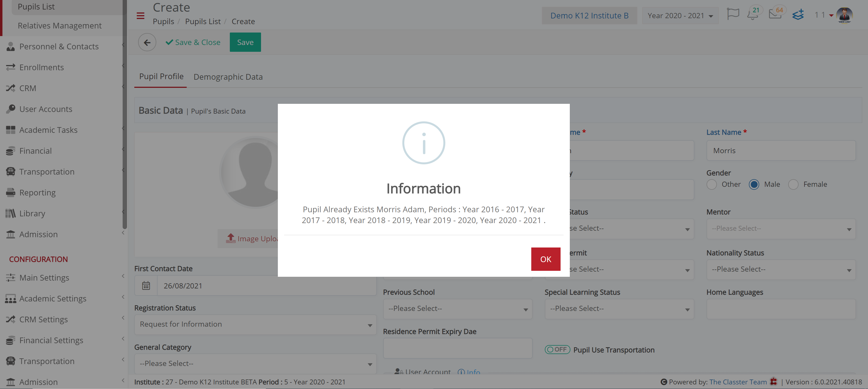Click the Main Settings sliders icon

coord(10,278)
